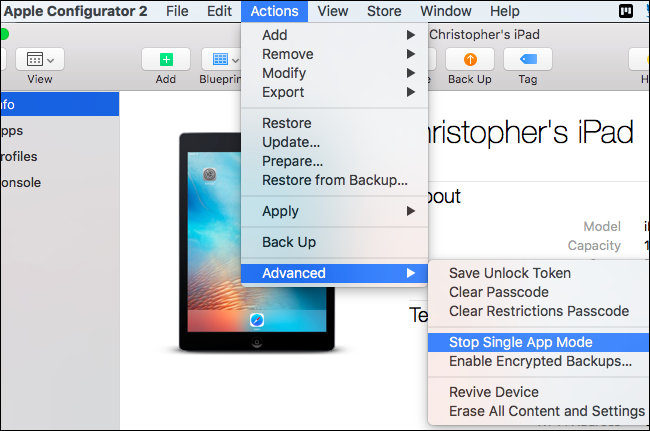The image size is (650, 431).
Task: Select Enable Encrypted Backups…
Action: pyautogui.click(x=539, y=361)
